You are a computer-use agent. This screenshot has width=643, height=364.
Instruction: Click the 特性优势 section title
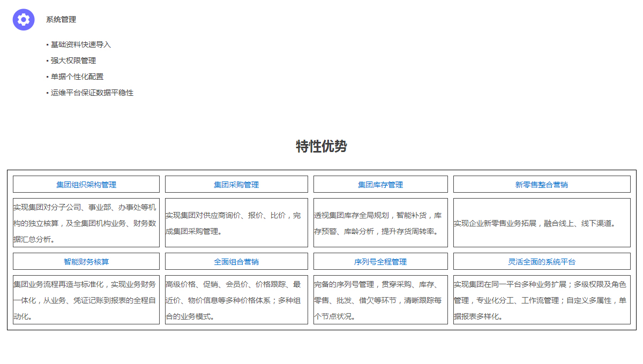pyautogui.click(x=322, y=146)
